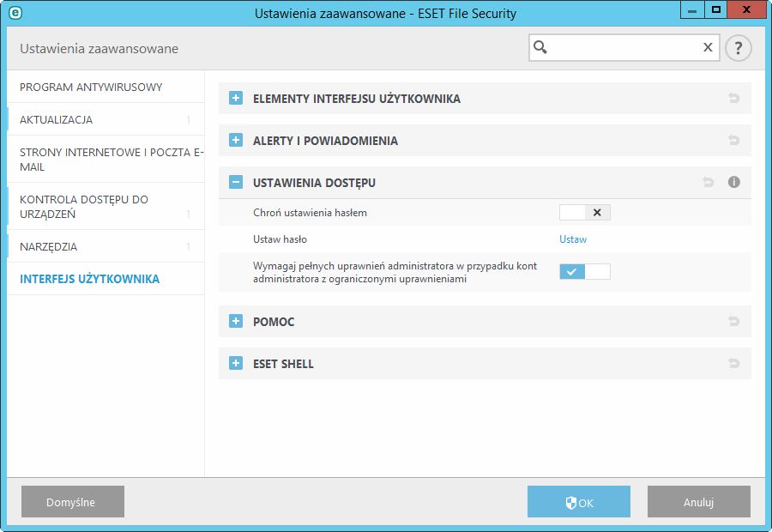This screenshot has height=532, width=772.
Task: Open Program antywirusowy settings category
Action: [x=106, y=88]
